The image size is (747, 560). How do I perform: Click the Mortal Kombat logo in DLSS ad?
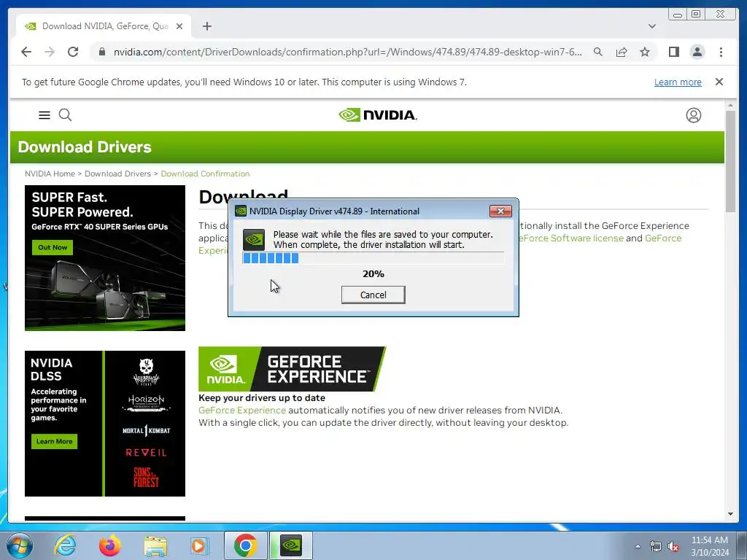pyautogui.click(x=146, y=430)
